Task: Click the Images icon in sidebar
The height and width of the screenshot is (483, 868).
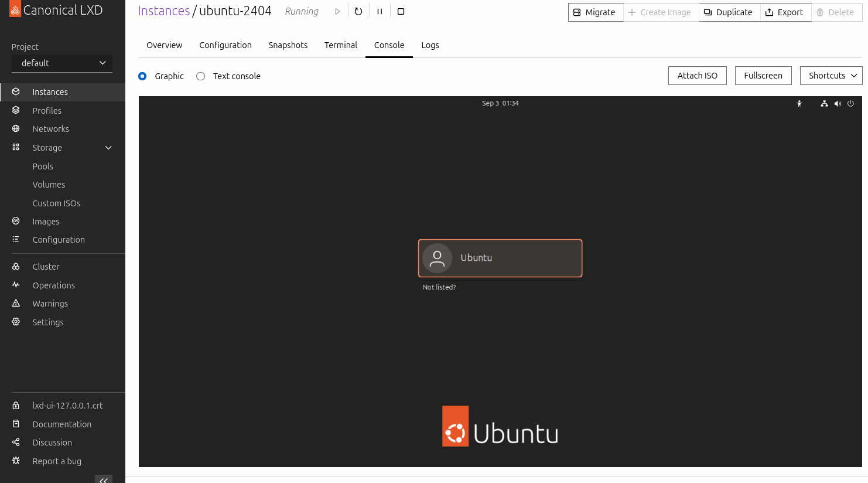Action: tap(16, 221)
